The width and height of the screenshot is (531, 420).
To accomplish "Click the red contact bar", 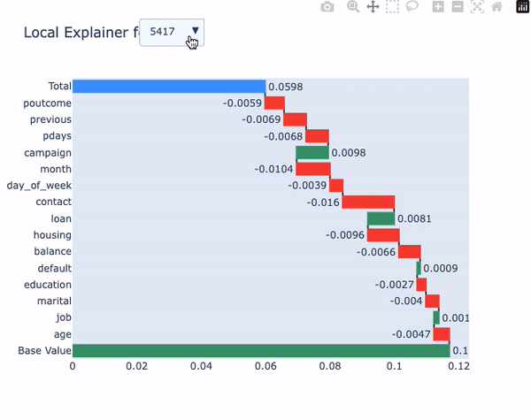I will coord(368,202).
